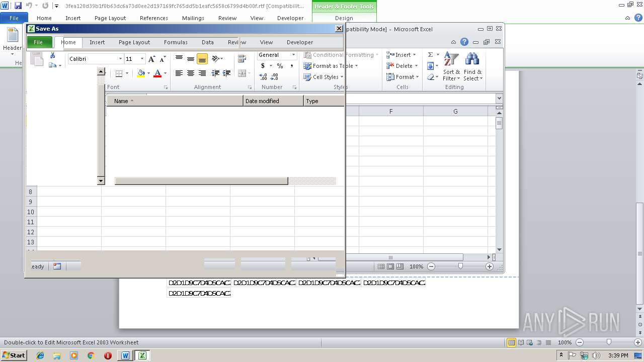Click the Increase Decimal icon
The image size is (644, 362).
pyautogui.click(x=263, y=77)
